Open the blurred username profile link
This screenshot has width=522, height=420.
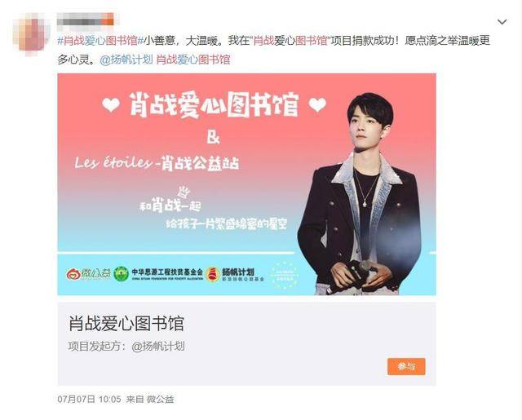85,19
